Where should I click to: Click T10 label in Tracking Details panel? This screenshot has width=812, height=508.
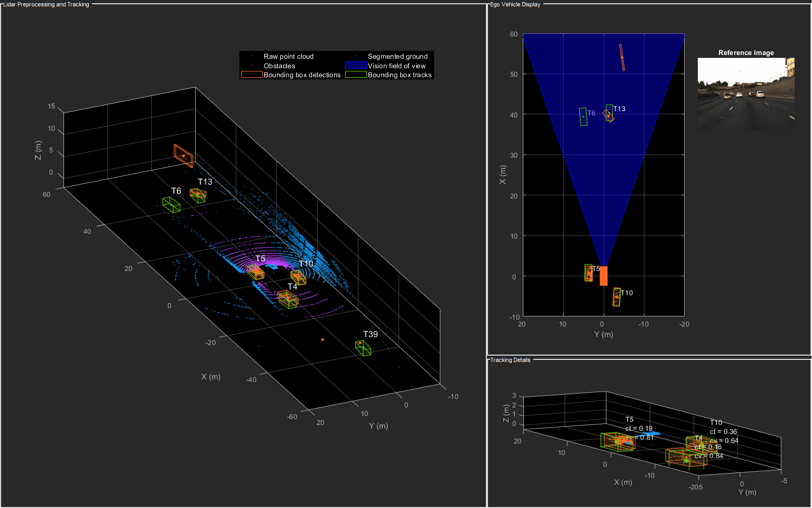(x=716, y=422)
